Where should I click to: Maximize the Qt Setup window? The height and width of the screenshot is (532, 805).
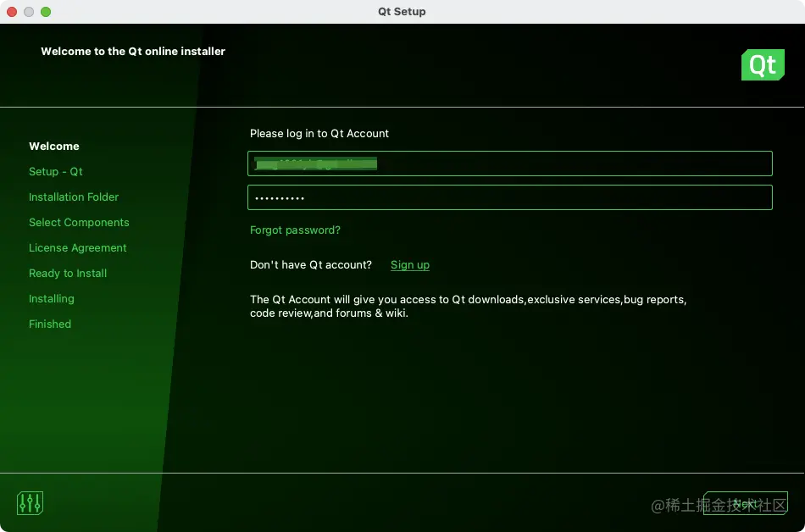[x=46, y=12]
